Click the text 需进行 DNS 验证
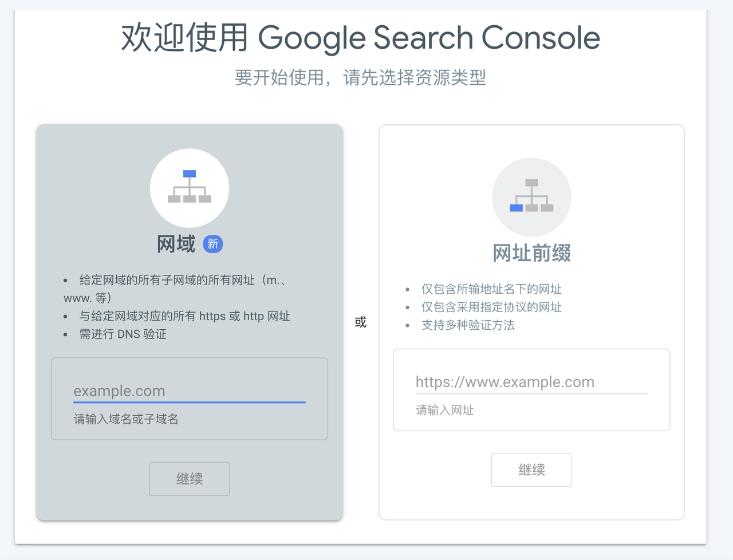Viewport: 733px width, 560px height. 123,334
